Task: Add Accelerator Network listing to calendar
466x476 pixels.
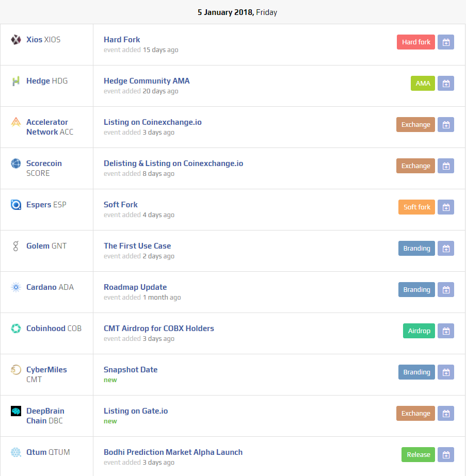Action: tap(446, 125)
